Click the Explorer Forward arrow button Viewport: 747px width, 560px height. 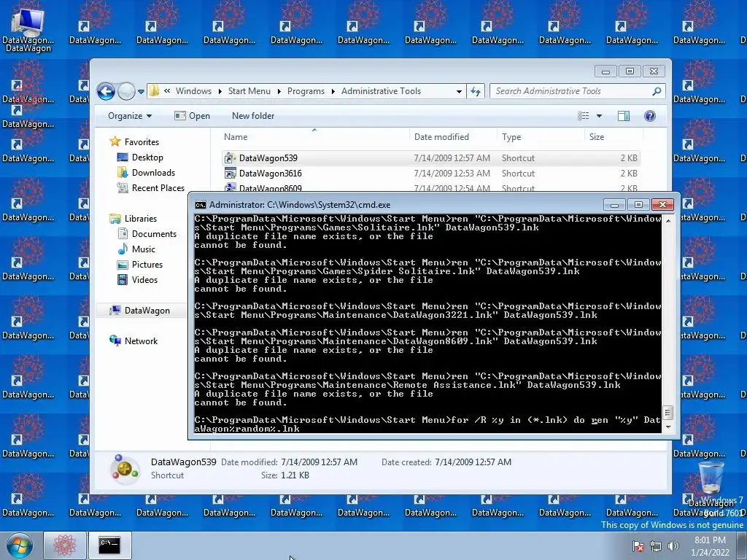[x=126, y=91]
